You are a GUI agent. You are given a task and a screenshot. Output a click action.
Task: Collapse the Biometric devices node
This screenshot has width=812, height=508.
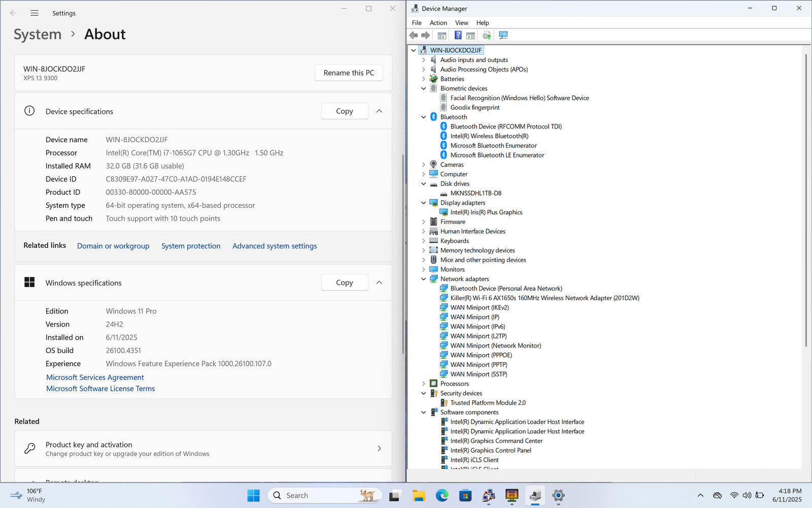tap(424, 88)
